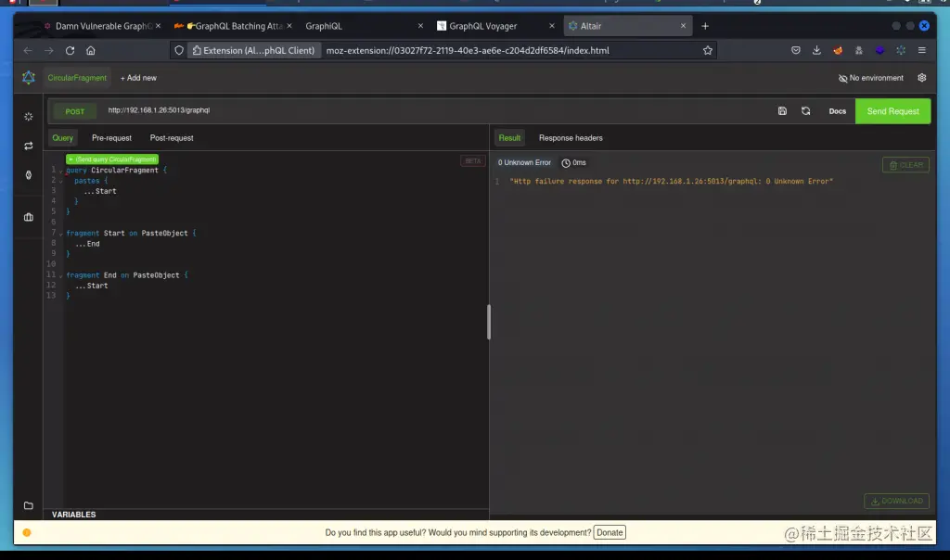Open the collections folder icon in the sidebar
950x560 pixels.
[x=29, y=505]
